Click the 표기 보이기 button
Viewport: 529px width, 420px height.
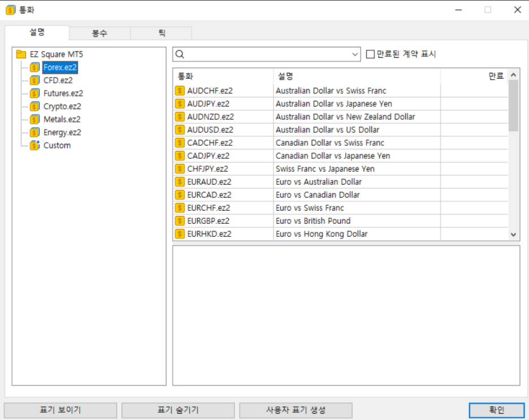pos(60,410)
